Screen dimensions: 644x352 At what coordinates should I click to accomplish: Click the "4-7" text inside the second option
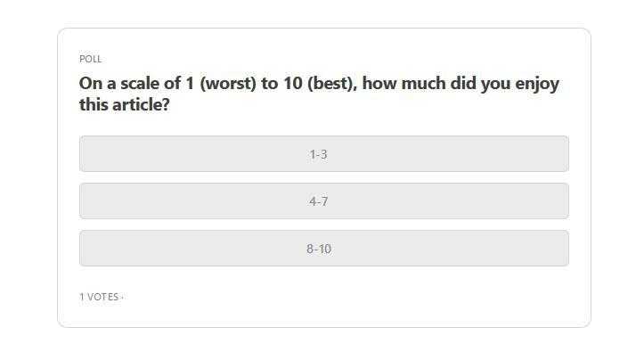coord(318,201)
